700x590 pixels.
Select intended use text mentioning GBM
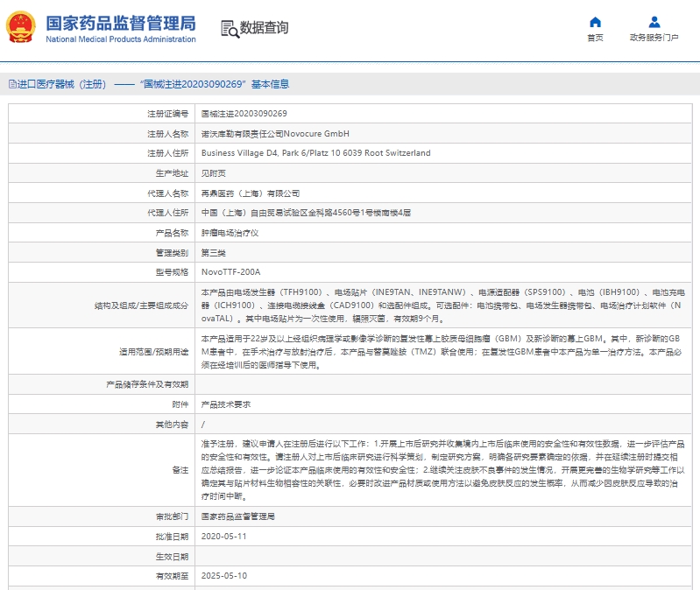point(441,352)
